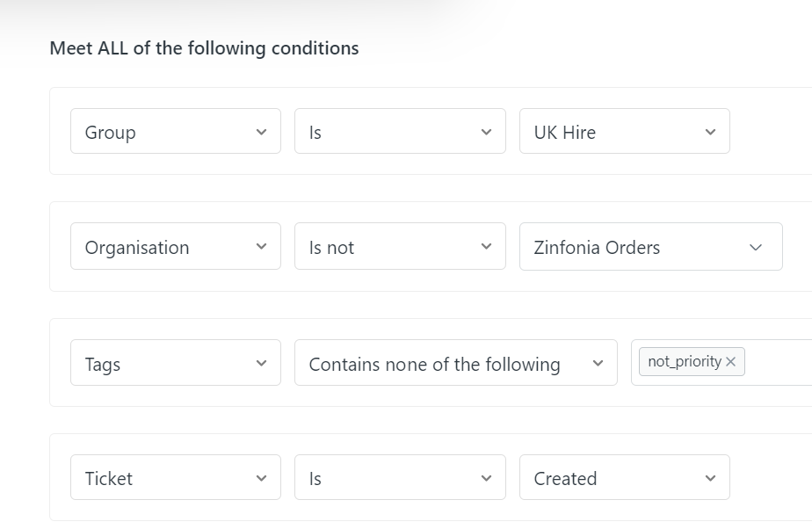
Task: Open the Ticket field dropdown
Action: pyautogui.click(x=175, y=478)
